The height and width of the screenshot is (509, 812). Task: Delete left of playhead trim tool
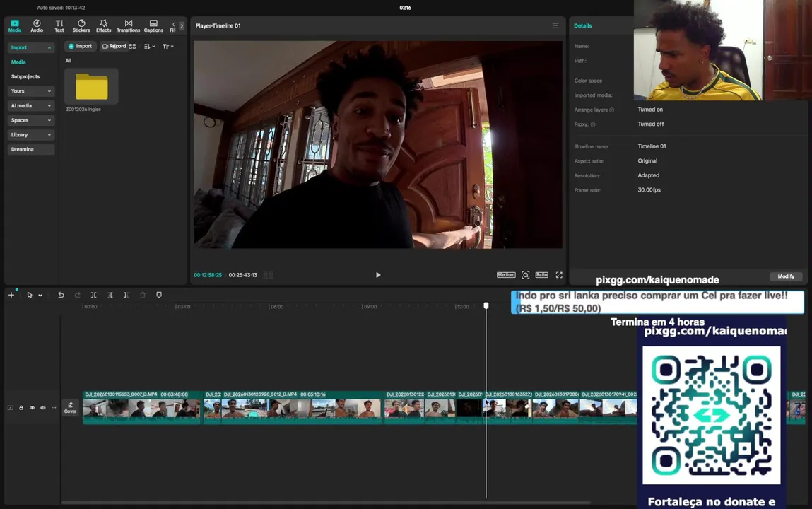pyautogui.click(x=110, y=295)
